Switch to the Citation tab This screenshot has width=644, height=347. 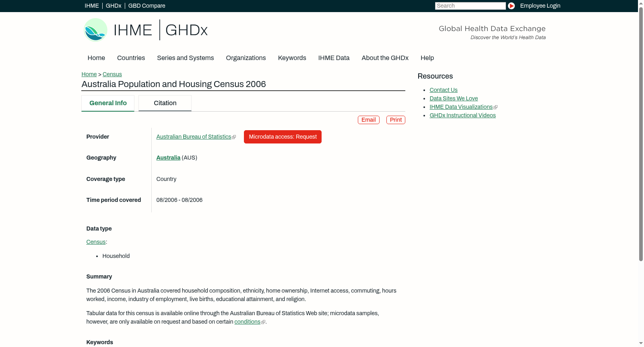point(165,103)
